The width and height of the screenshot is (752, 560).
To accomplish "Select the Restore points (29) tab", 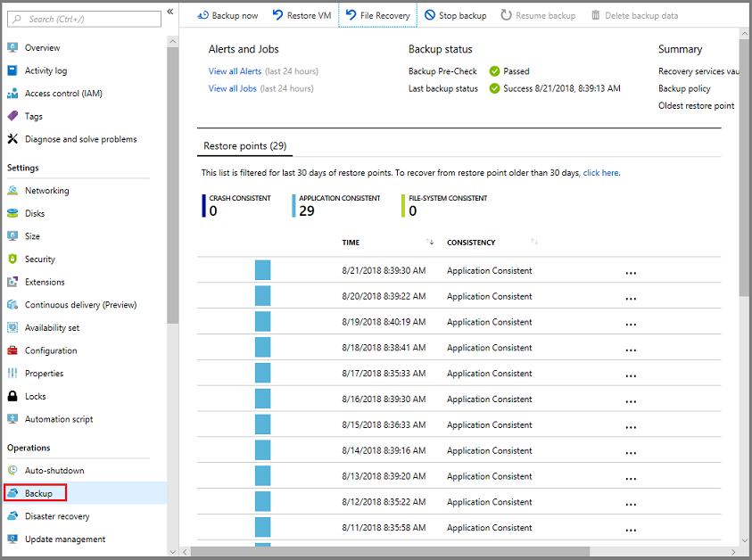I will (x=244, y=145).
